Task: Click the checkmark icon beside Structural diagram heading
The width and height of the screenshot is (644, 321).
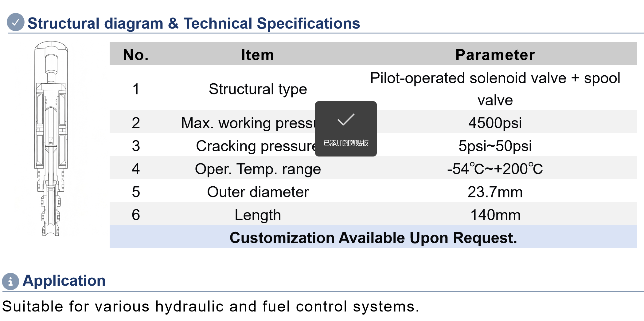Action: (x=15, y=22)
